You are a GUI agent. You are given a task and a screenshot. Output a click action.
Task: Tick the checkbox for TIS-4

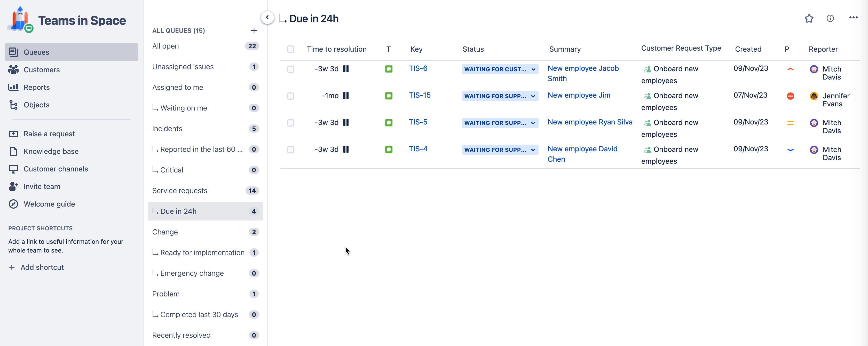pyautogui.click(x=290, y=150)
